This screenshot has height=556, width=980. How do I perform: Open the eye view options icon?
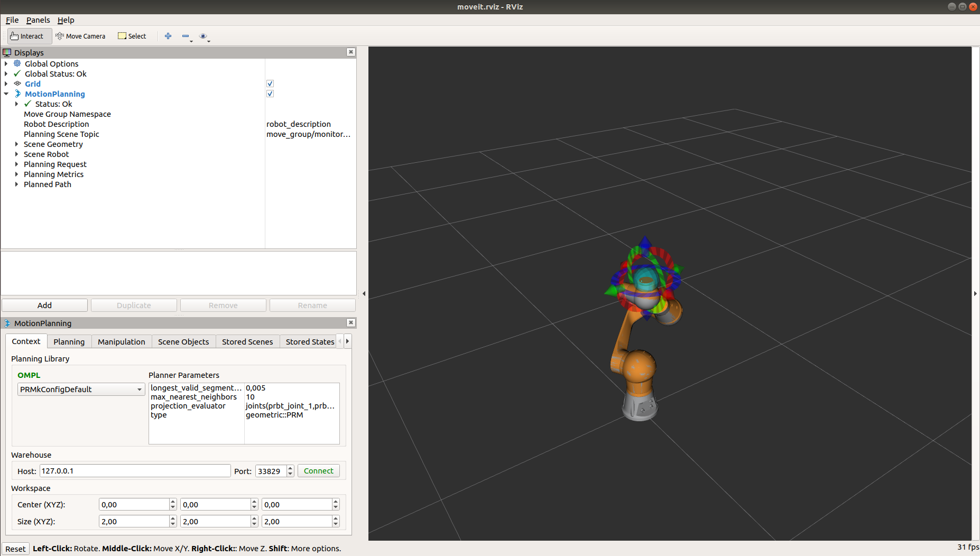click(x=203, y=36)
